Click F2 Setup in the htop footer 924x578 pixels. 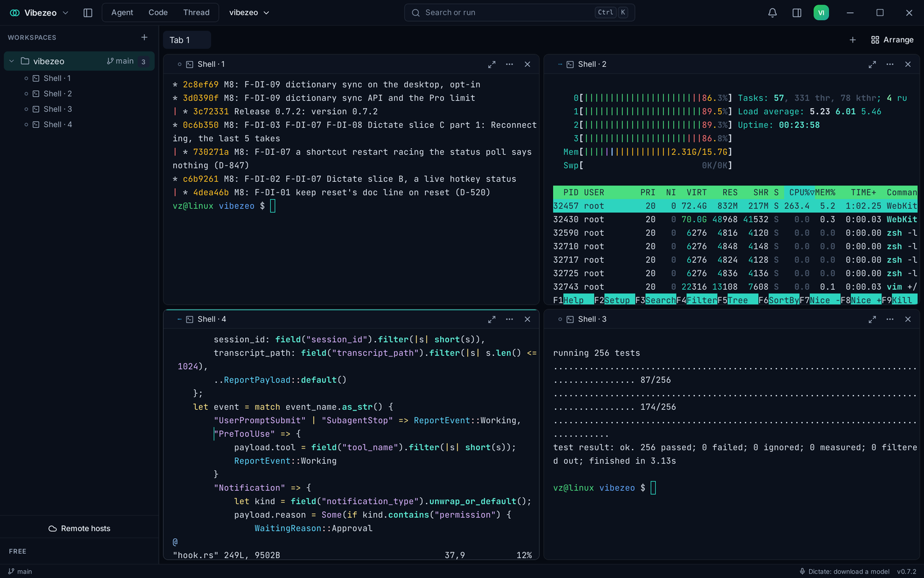[x=614, y=300]
